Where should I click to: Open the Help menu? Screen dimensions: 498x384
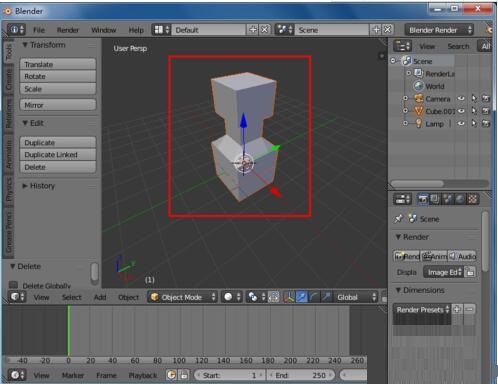pyautogui.click(x=136, y=30)
